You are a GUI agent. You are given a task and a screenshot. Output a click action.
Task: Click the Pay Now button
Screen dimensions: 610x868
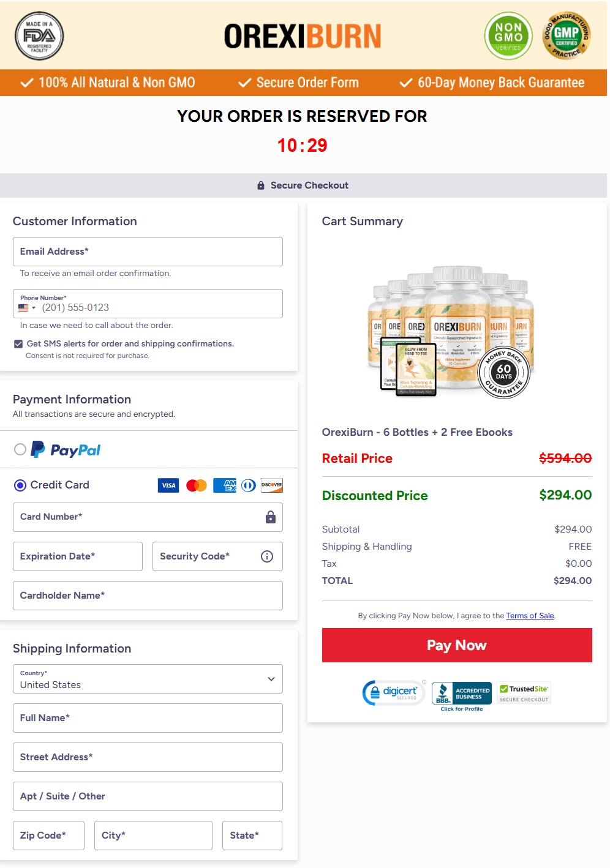(x=456, y=645)
